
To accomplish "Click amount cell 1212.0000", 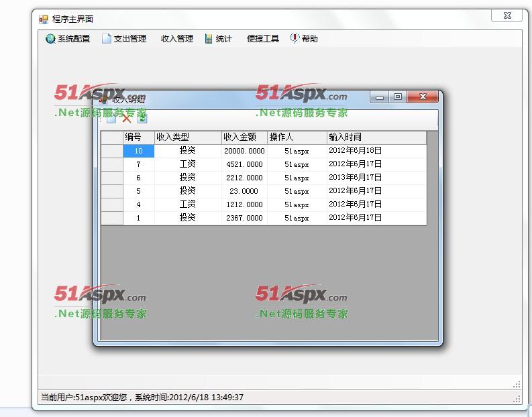I will point(244,204).
